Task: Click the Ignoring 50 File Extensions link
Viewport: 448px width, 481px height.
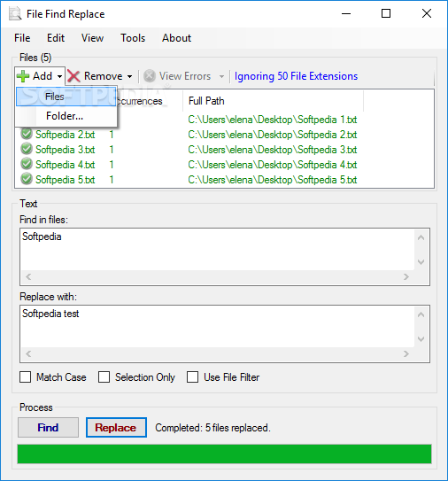Action: coord(296,76)
